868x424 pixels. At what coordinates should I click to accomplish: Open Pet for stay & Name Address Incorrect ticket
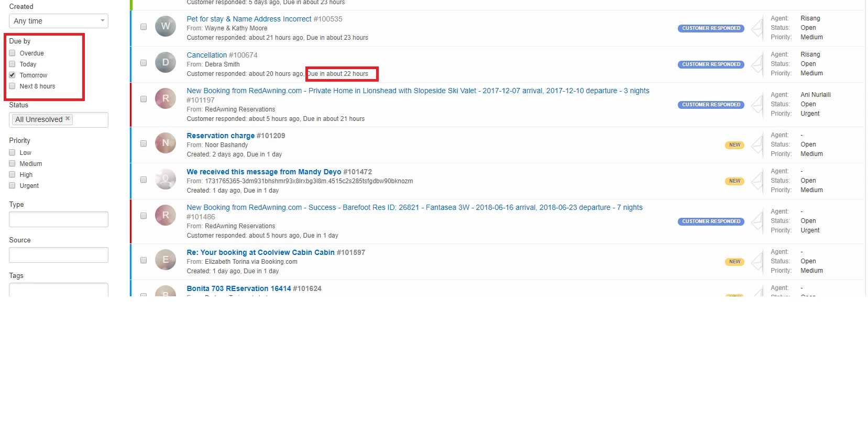pos(249,19)
